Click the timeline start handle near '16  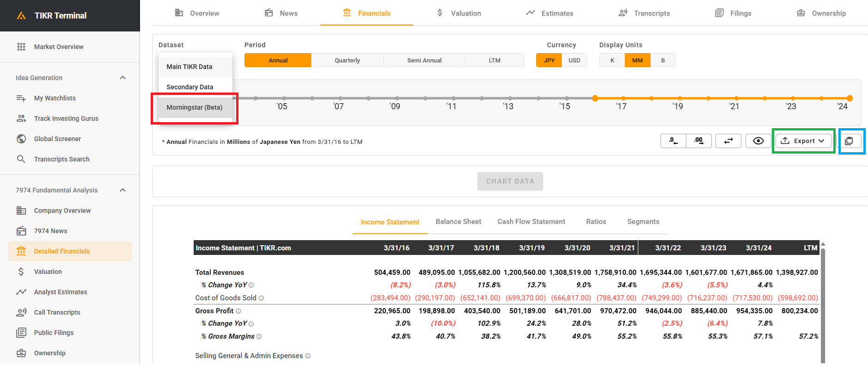tap(595, 98)
